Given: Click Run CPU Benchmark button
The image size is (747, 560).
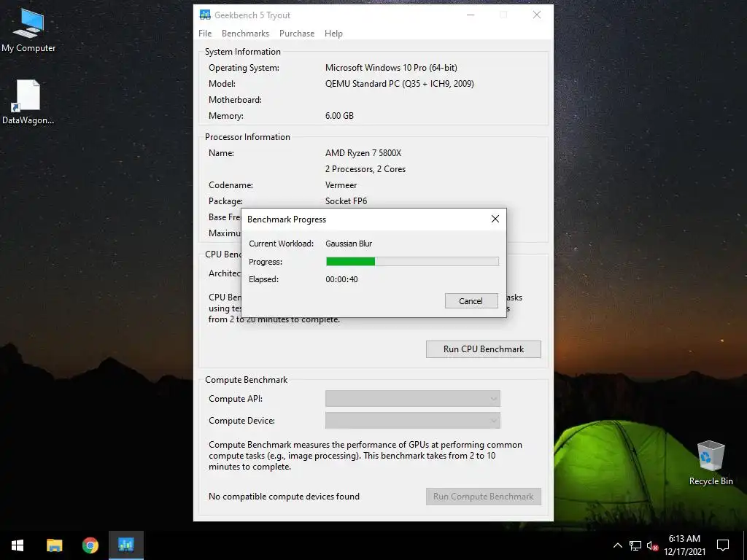Looking at the screenshot, I should 484,349.
